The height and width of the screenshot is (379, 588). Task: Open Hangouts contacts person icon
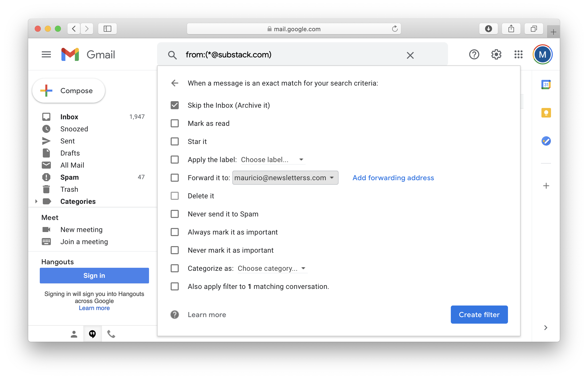(74, 334)
